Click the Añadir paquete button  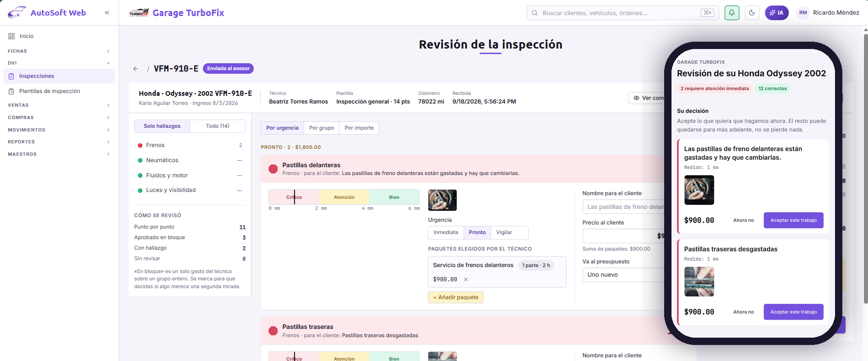(456, 297)
